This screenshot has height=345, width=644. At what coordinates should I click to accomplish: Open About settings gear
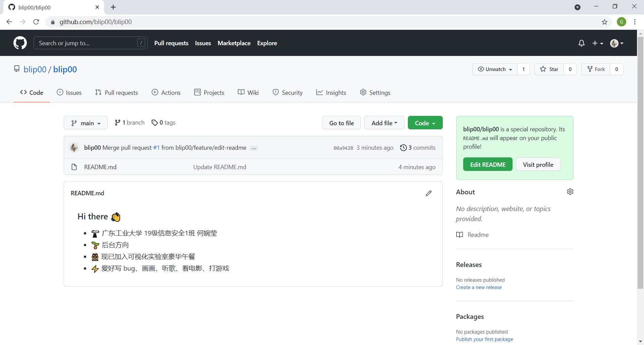point(570,192)
